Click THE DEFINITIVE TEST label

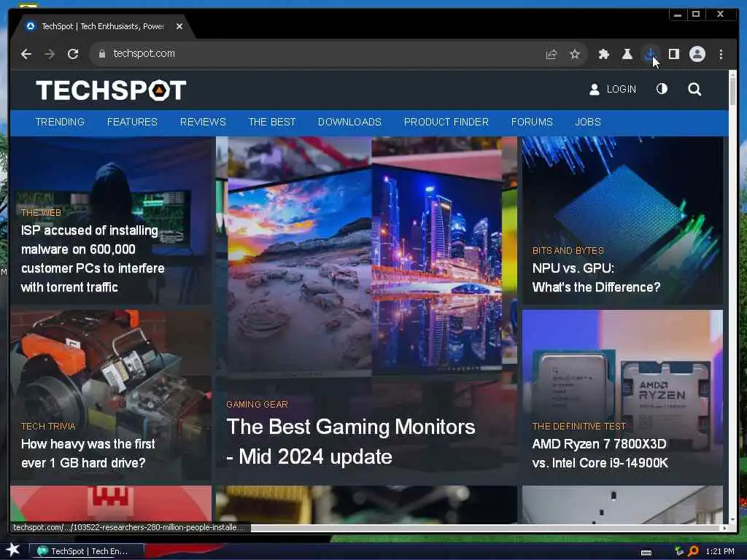[578, 426]
